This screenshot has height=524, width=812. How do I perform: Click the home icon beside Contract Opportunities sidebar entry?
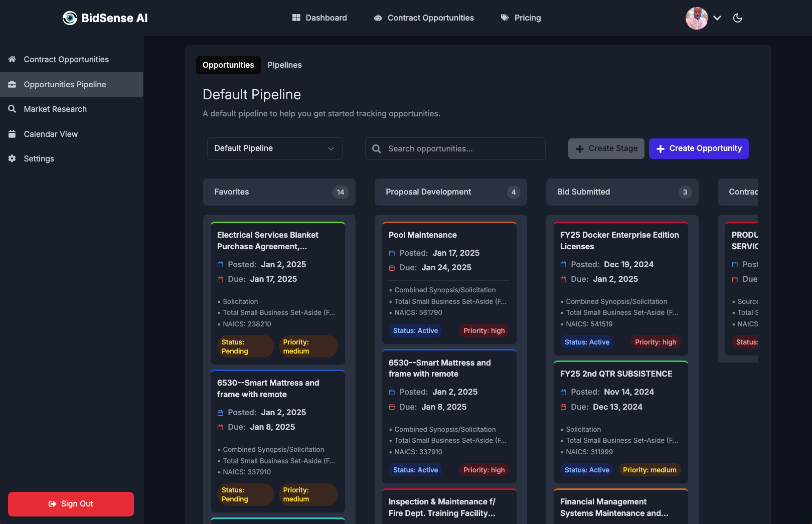[12, 59]
